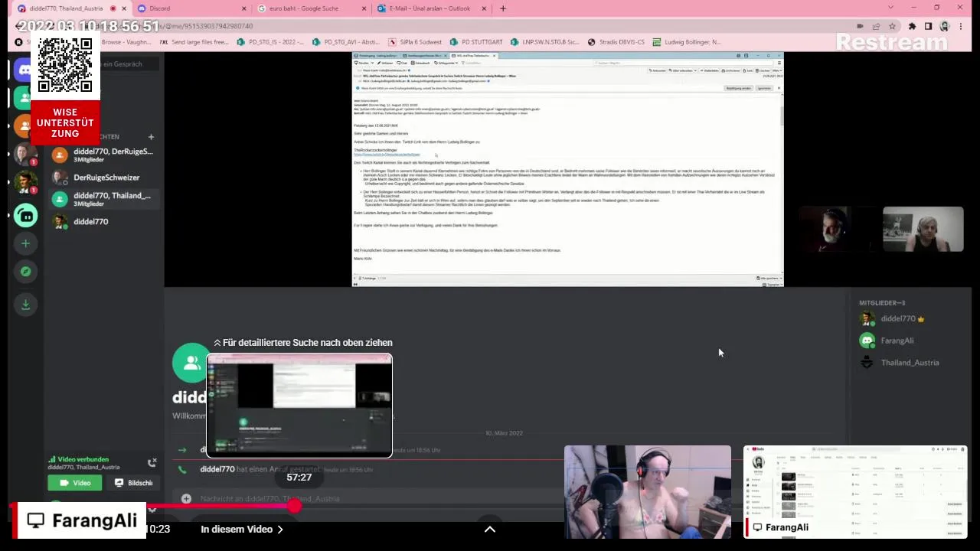Screen dimensions: 980x551
Task: Click the add server plus icon
Action: click(x=25, y=243)
